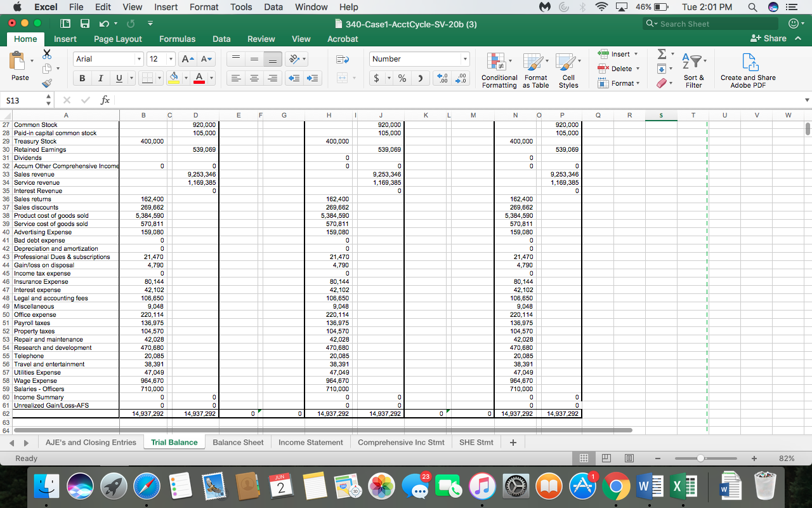Click the Name Box showing S13
This screenshot has height=508, width=812.
coord(23,100)
